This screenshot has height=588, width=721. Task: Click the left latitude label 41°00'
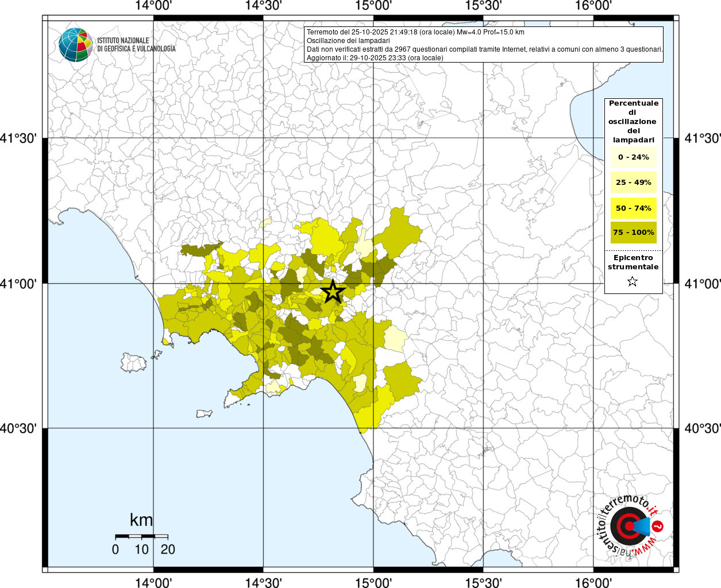coord(18,284)
